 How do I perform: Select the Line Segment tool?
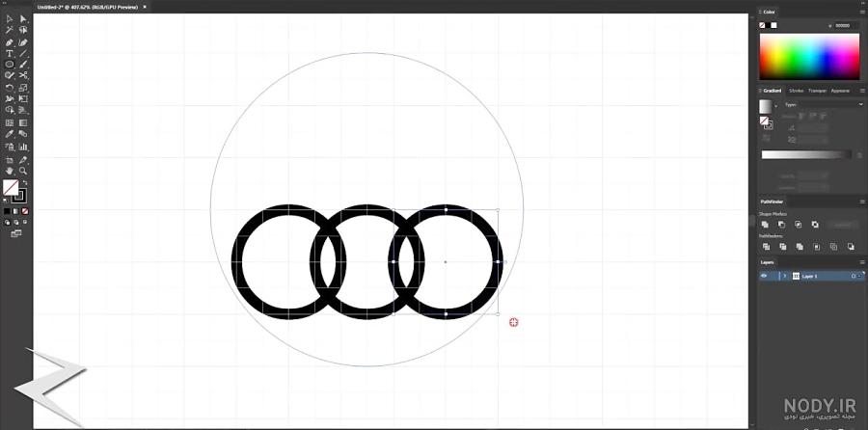pyautogui.click(x=23, y=54)
